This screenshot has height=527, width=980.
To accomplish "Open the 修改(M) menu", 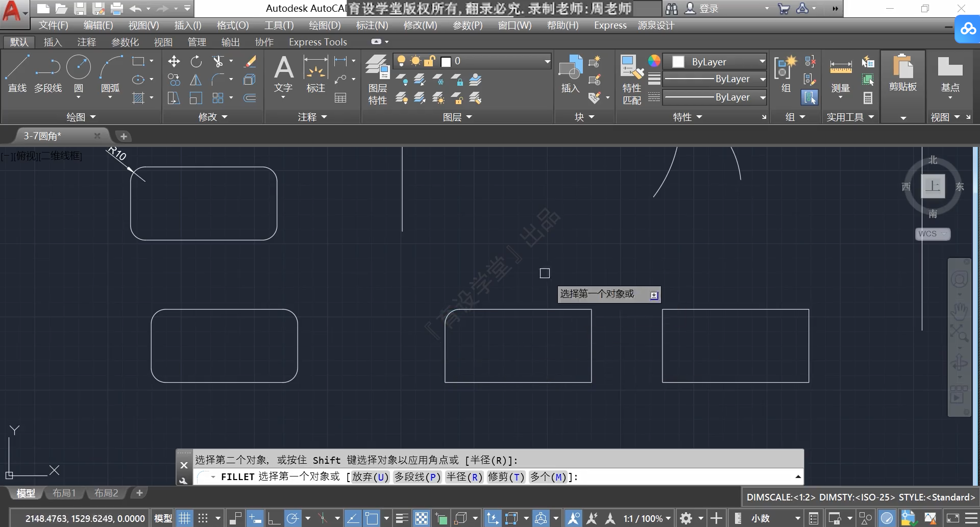I will (420, 25).
